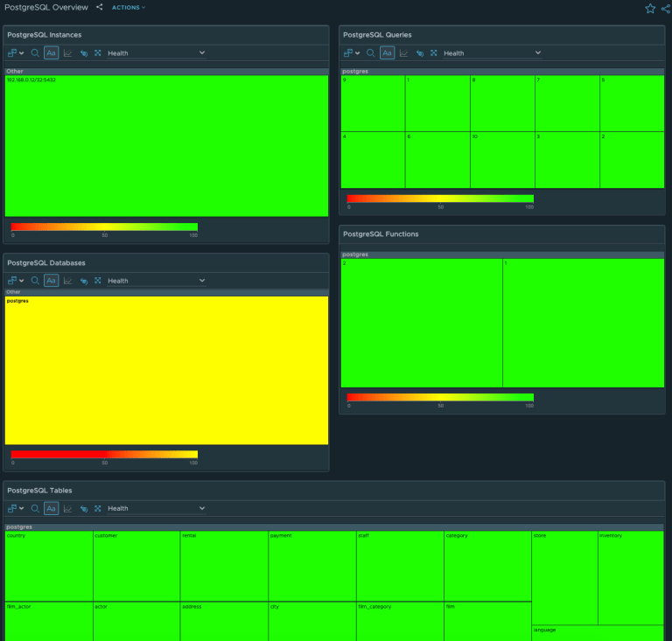Select the yellow postgres database heatmap cell
This screenshot has width=672, height=641.
click(x=166, y=370)
